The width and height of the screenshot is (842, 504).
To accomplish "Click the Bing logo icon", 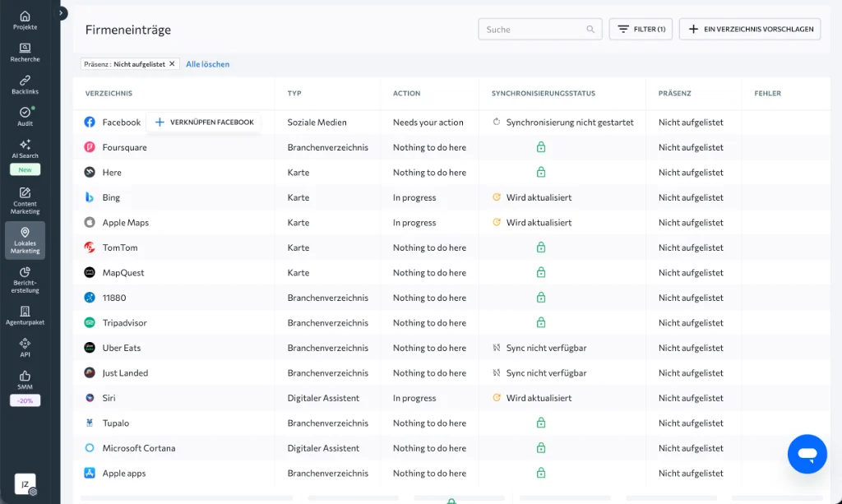I will pos(90,197).
